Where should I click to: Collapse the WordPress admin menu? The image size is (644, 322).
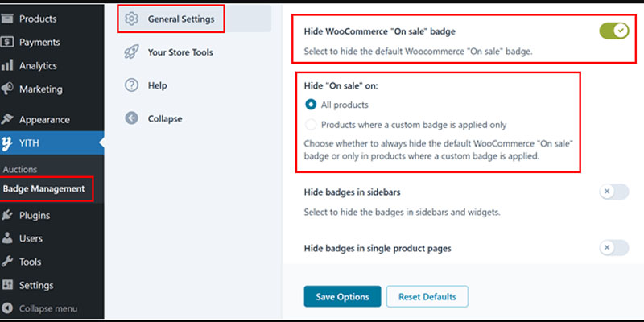[x=39, y=308]
